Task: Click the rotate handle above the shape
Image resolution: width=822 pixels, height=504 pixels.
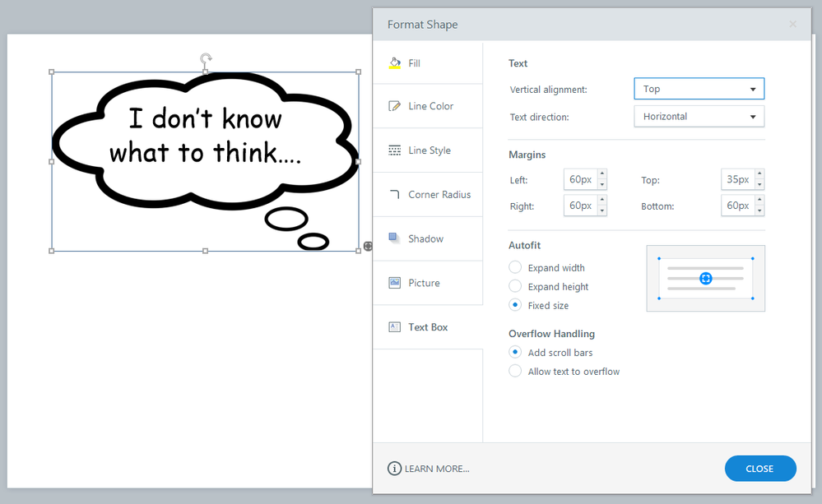Action: 206,58
